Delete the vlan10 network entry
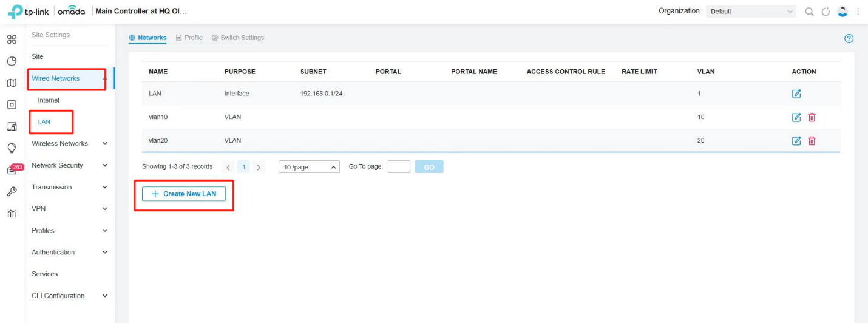868x323 pixels. [x=812, y=117]
